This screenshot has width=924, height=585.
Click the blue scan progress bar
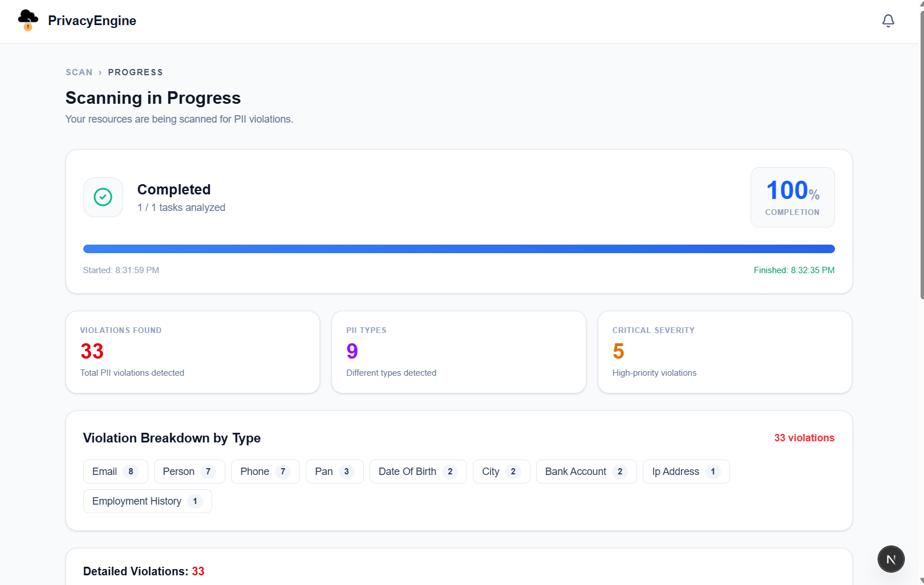(x=459, y=249)
